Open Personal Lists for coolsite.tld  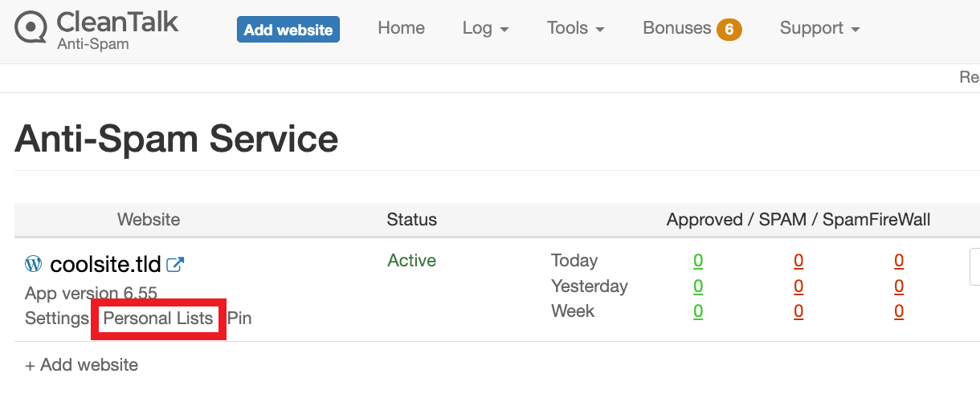point(158,319)
